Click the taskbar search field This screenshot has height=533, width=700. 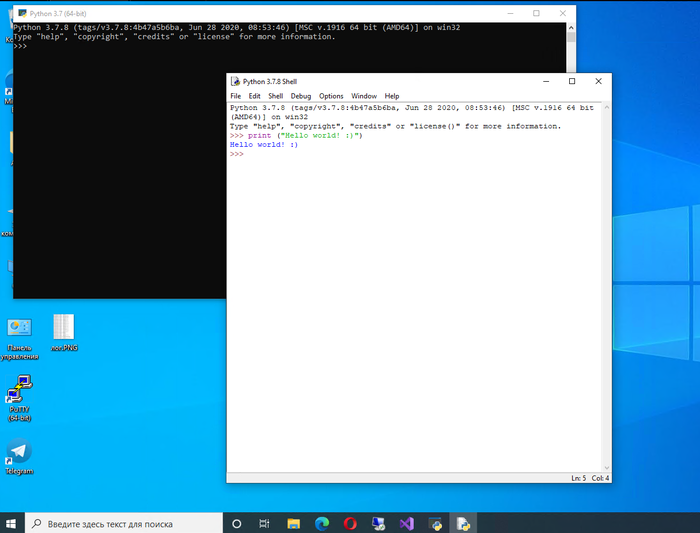tap(124, 523)
